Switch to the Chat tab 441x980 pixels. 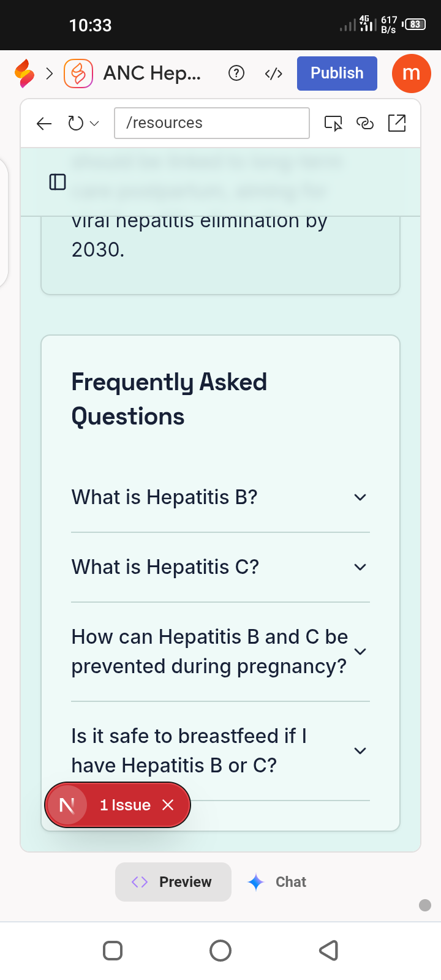(x=277, y=882)
